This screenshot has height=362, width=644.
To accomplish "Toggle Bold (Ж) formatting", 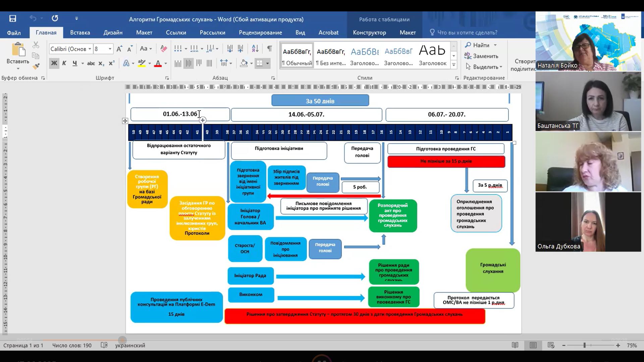I will tap(54, 63).
